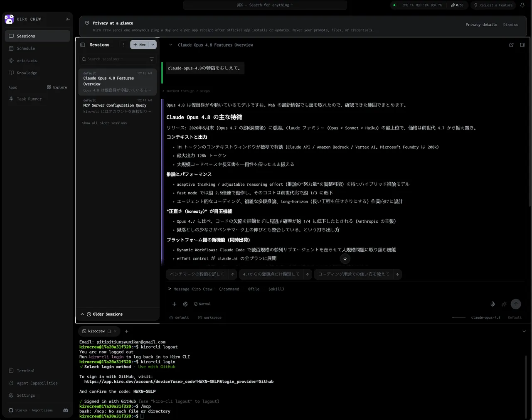The width and height of the screenshot is (532, 420).
Task: Click the green status indicator dot
Action: (394, 5)
